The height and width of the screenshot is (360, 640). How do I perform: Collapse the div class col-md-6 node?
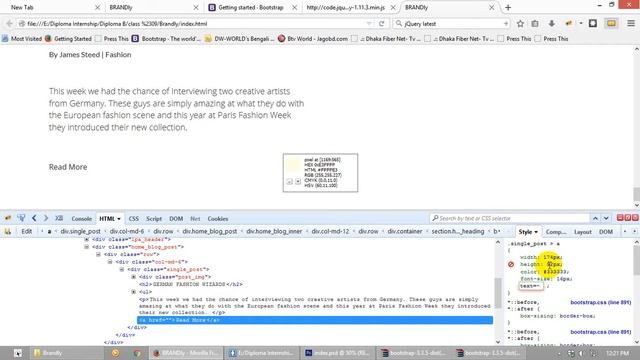[110, 262]
